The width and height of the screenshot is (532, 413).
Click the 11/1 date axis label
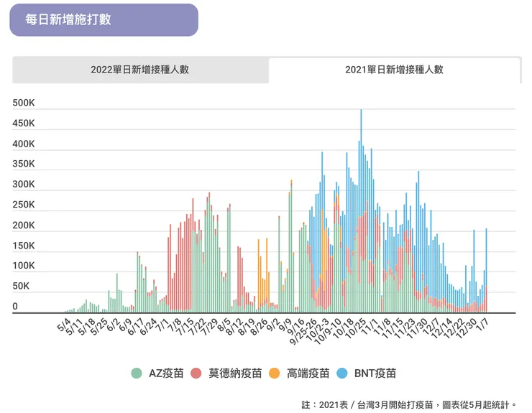pyautogui.click(x=369, y=326)
